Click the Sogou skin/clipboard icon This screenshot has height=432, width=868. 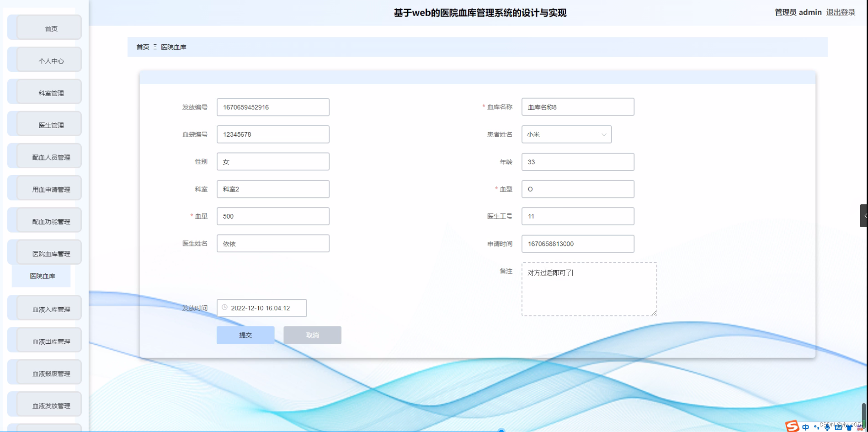[849, 428]
